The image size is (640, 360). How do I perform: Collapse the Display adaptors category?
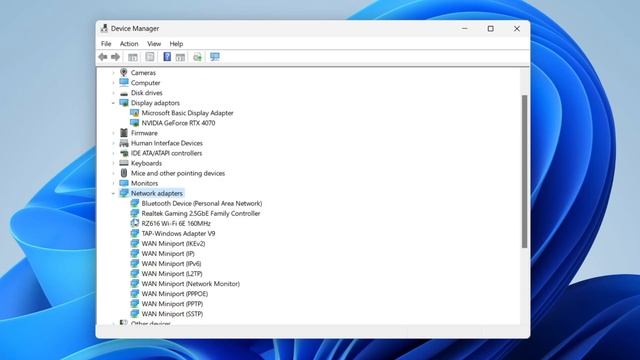[113, 103]
